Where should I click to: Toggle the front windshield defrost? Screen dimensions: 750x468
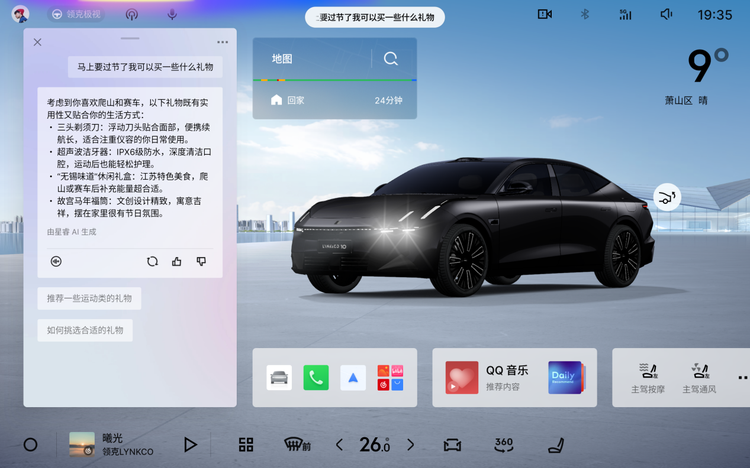pyautogui.click(x=297, y=444)
